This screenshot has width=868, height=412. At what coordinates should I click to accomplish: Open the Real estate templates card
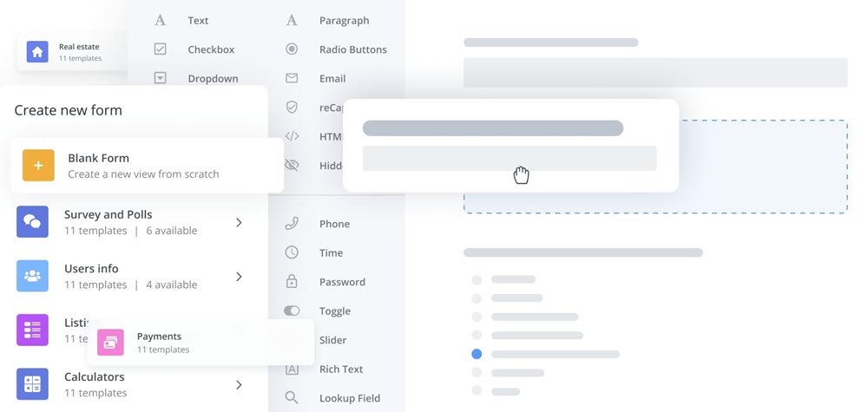(x=73, y=52)
